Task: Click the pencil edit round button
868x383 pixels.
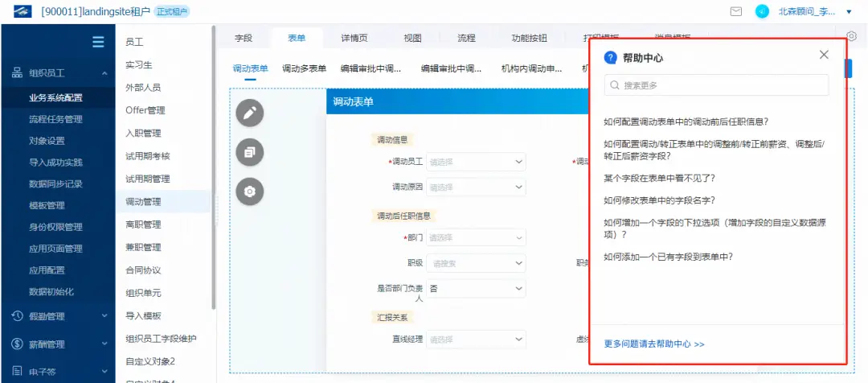Action: click(x=250, y=113)
